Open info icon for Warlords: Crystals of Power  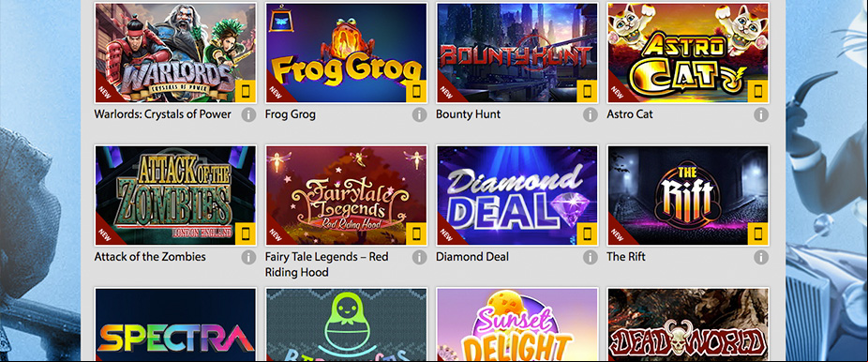tap(248, 114)
